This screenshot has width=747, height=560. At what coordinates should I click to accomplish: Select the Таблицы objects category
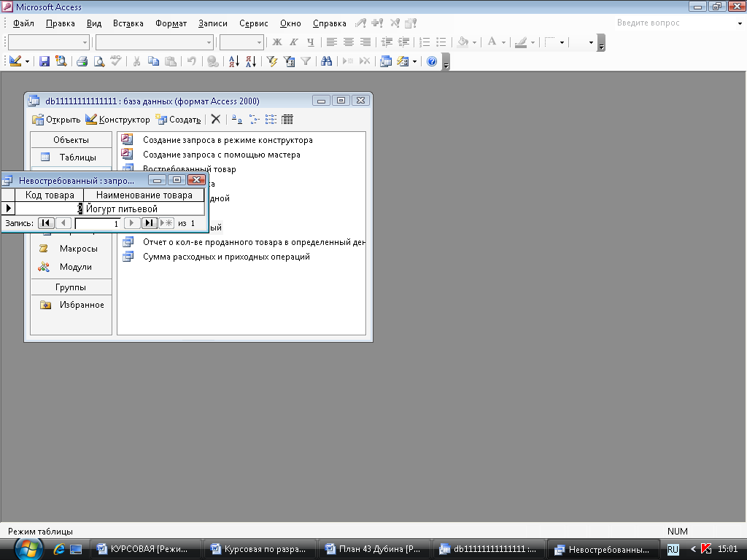point(71,157)
